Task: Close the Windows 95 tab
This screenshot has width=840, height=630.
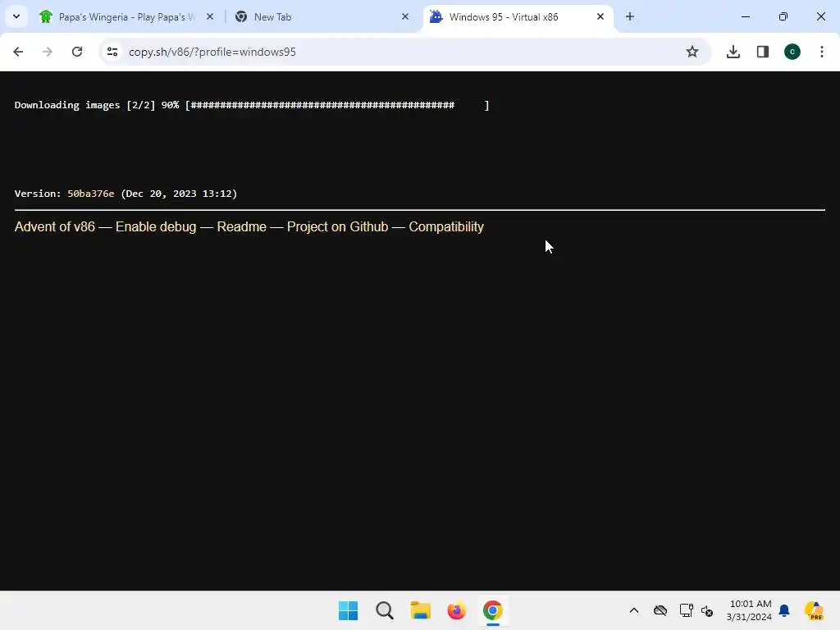Action: 600,16
